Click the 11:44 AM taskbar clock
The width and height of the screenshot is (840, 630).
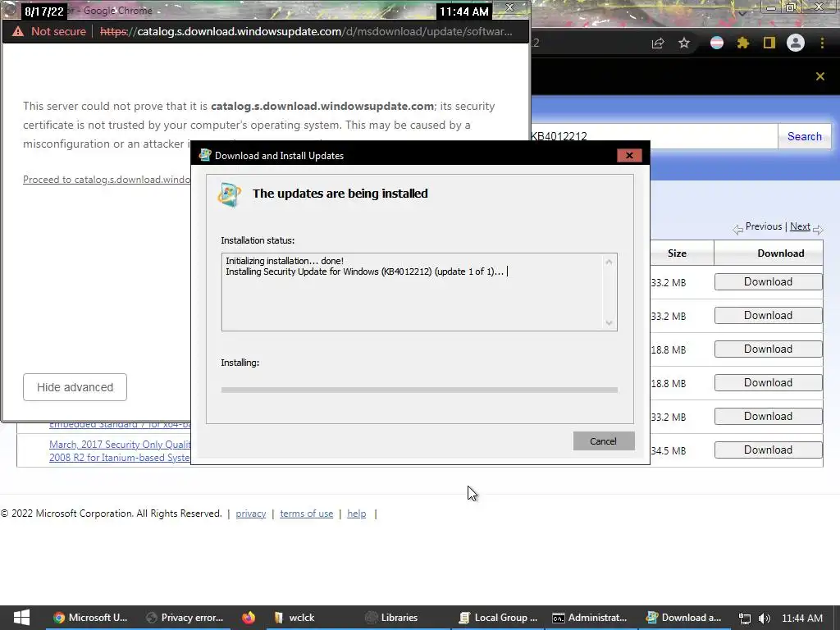pos(802,619)
